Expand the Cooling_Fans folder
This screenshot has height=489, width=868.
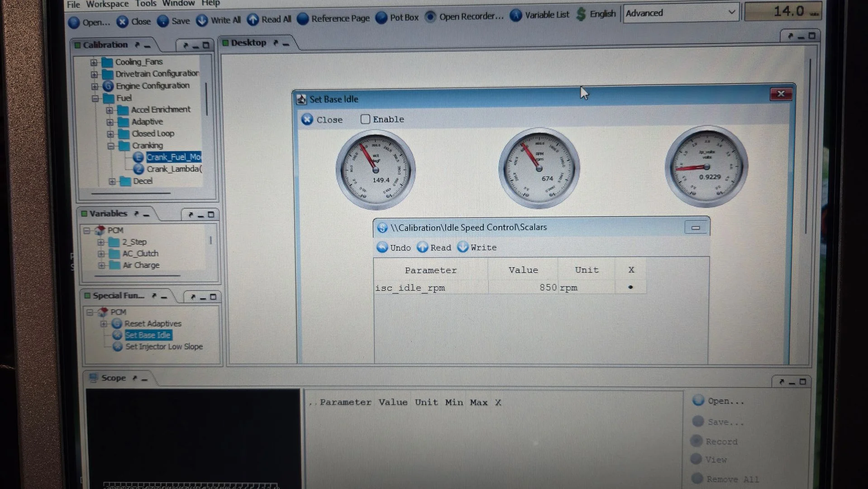pos(94,62)
